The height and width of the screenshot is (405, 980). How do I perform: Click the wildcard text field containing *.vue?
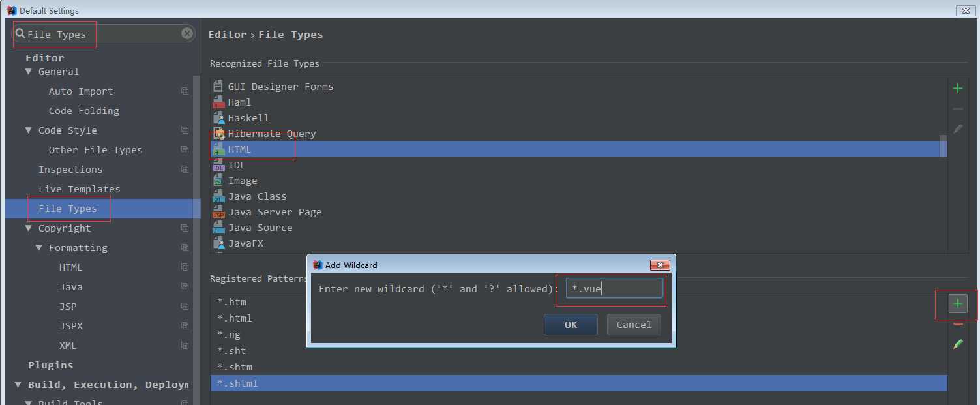tap(614, 288)
